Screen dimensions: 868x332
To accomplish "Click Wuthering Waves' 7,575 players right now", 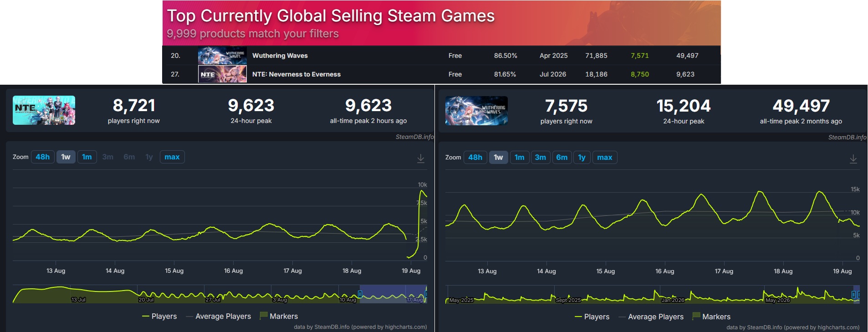I will coord(567,106).
